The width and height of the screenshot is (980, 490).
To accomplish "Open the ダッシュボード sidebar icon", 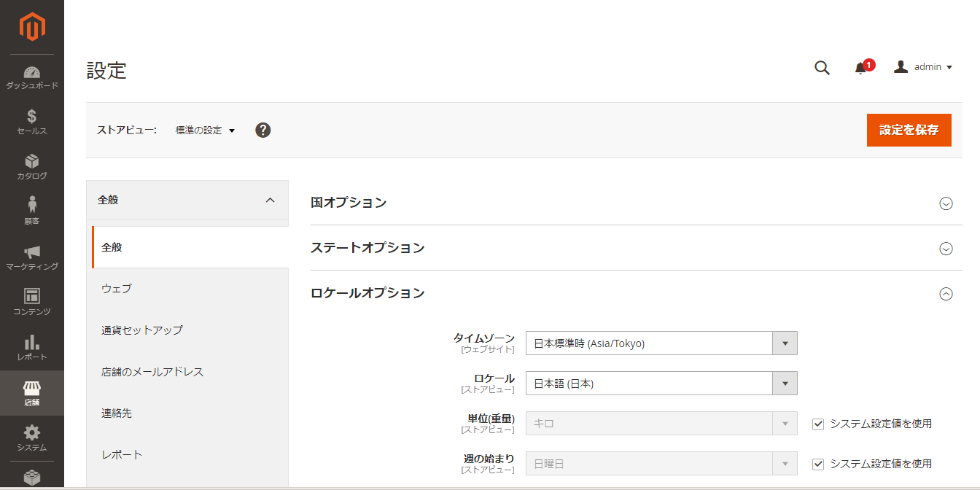I will pos(31,73).
